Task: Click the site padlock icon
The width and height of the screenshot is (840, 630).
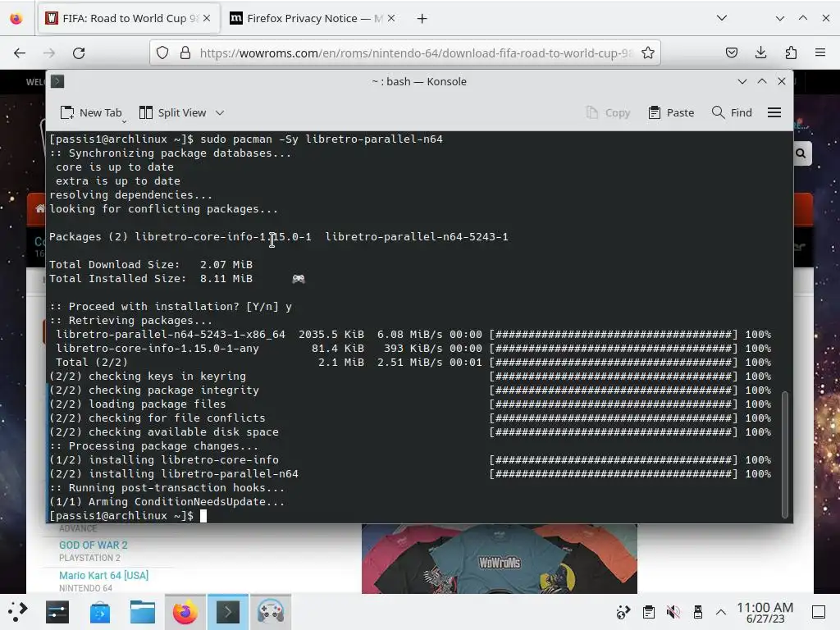Action: pyautogui.click(x=185, y=53)
